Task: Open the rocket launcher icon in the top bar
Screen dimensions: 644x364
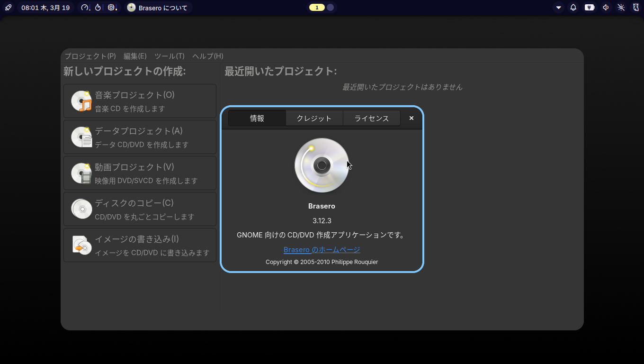Action: [9, 8]
